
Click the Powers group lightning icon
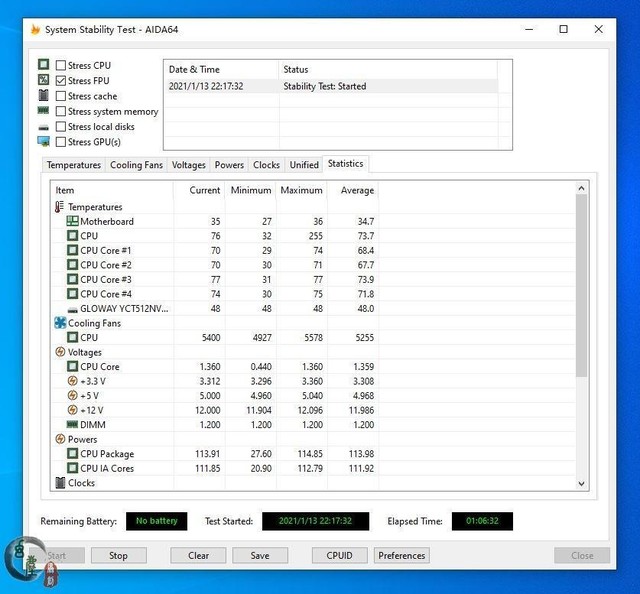[60, 439]
